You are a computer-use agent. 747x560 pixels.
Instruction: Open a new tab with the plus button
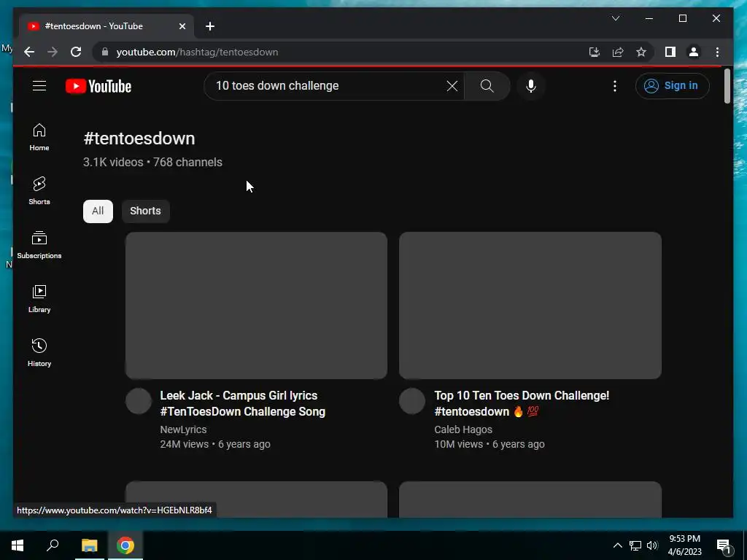click(210, 26)
